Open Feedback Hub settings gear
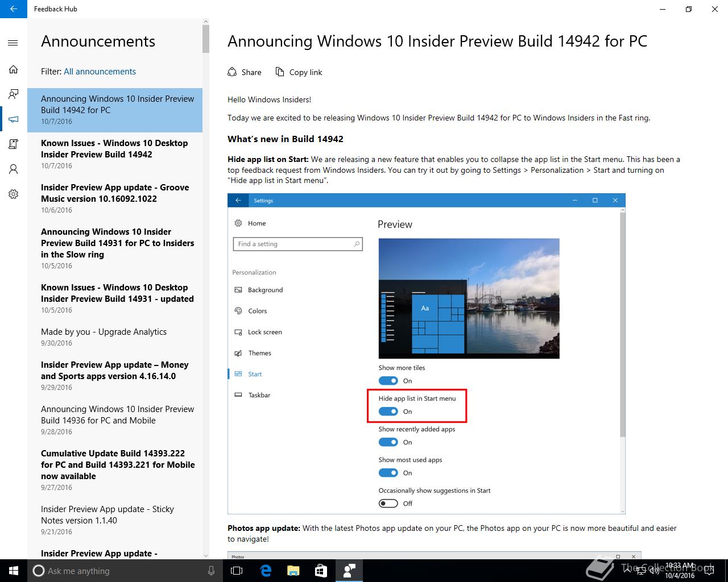 [13, 194]
